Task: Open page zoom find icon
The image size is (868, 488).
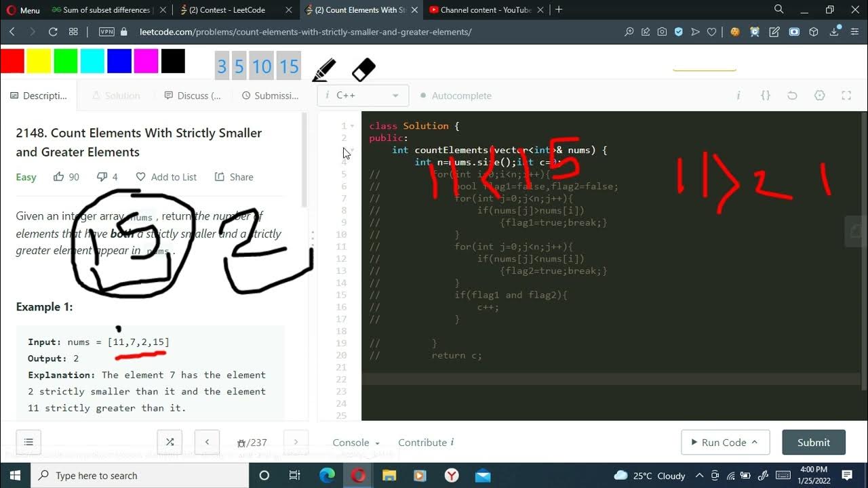Action: [629, 32]
